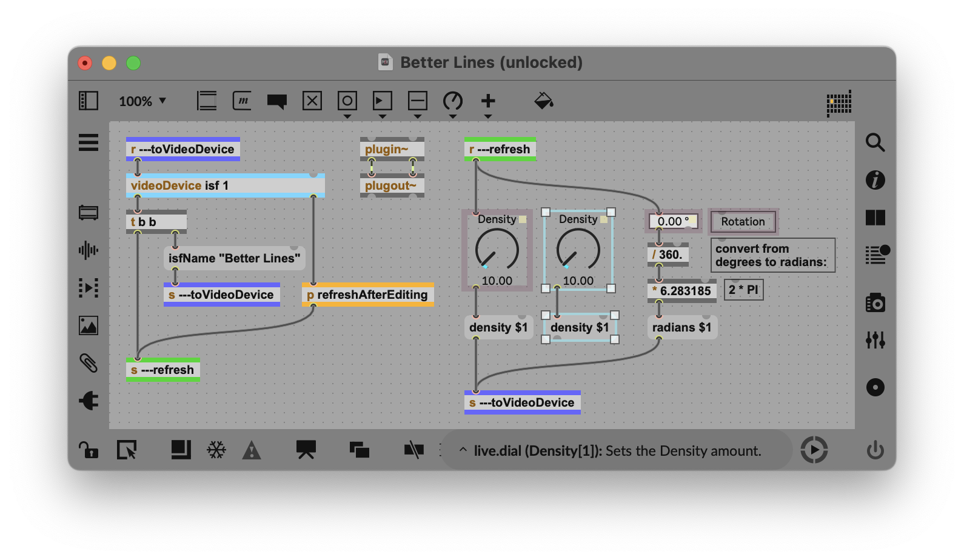Open the paperclip files browser

[x=89, y=363]
